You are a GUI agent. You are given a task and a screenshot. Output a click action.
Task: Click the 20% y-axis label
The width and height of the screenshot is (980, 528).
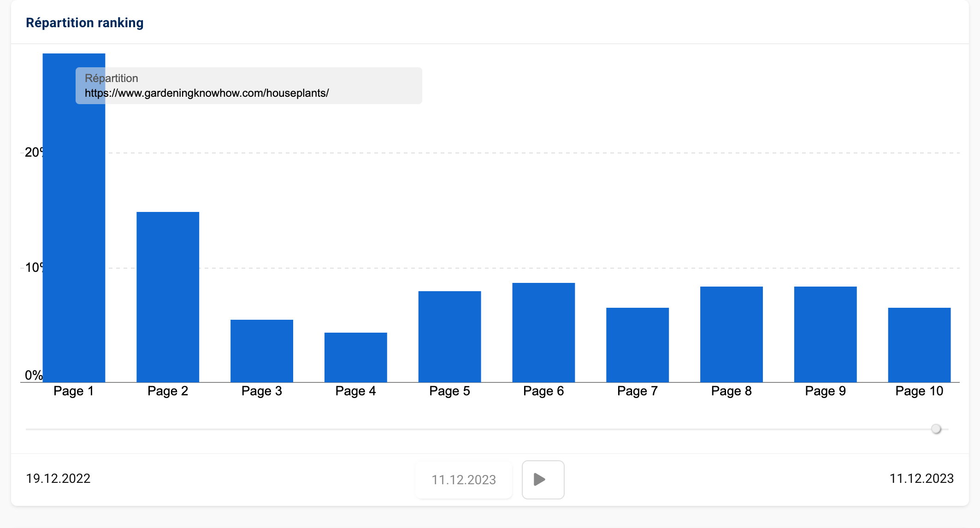(34, 153)
